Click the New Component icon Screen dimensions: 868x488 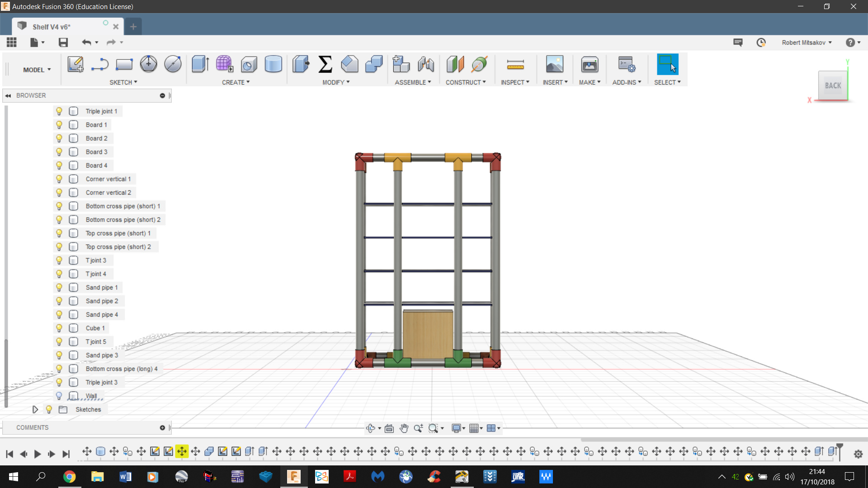(x=401, y=64)
